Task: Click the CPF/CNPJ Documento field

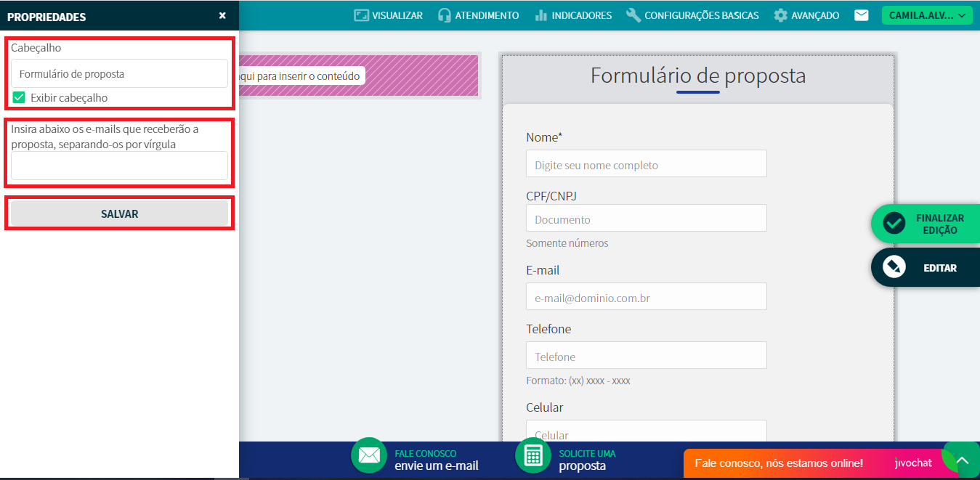Action: coord(646,219)
